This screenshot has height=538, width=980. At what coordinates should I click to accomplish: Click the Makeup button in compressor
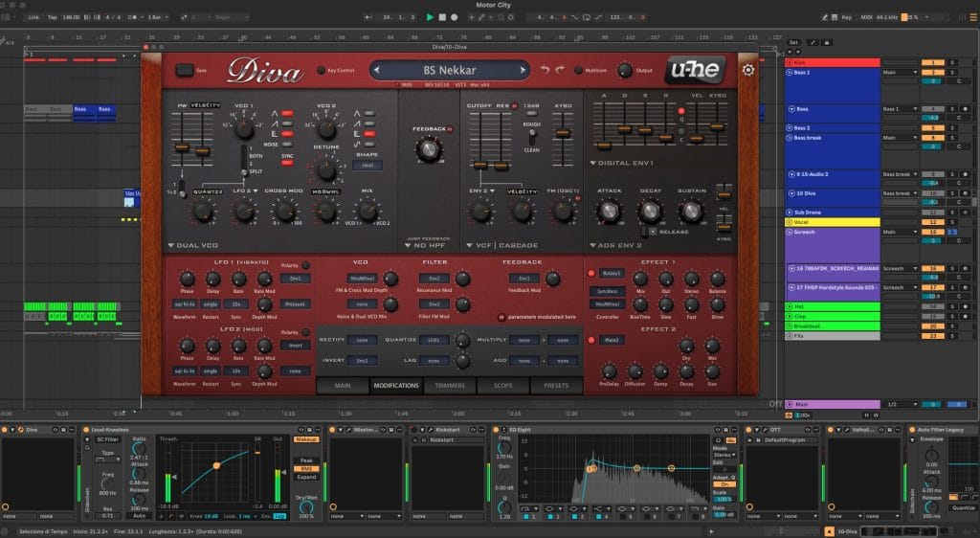[x=306, y=438]
